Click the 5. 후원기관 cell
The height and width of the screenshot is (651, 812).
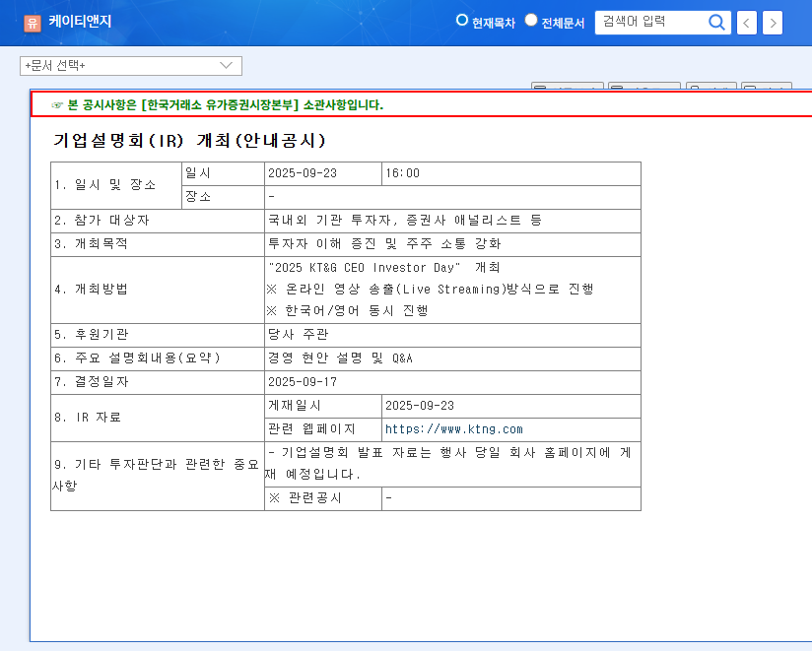[158, 335]
